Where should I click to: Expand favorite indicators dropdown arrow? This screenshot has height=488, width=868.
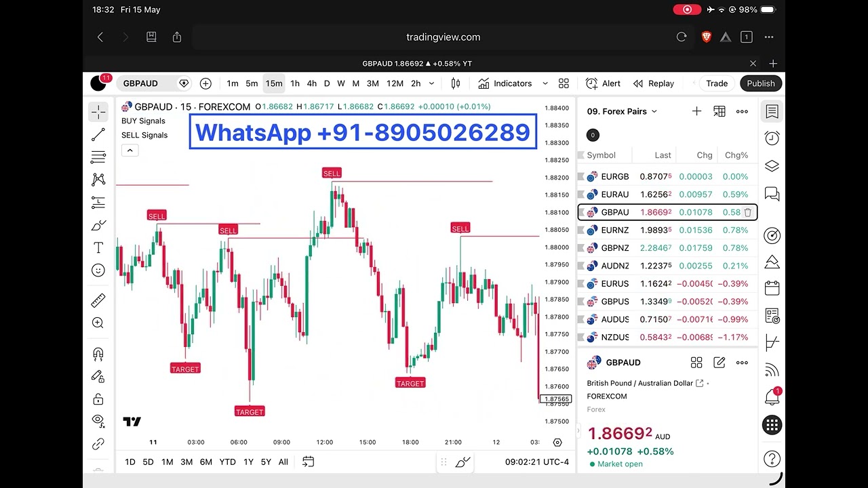[x=545, y=83]
